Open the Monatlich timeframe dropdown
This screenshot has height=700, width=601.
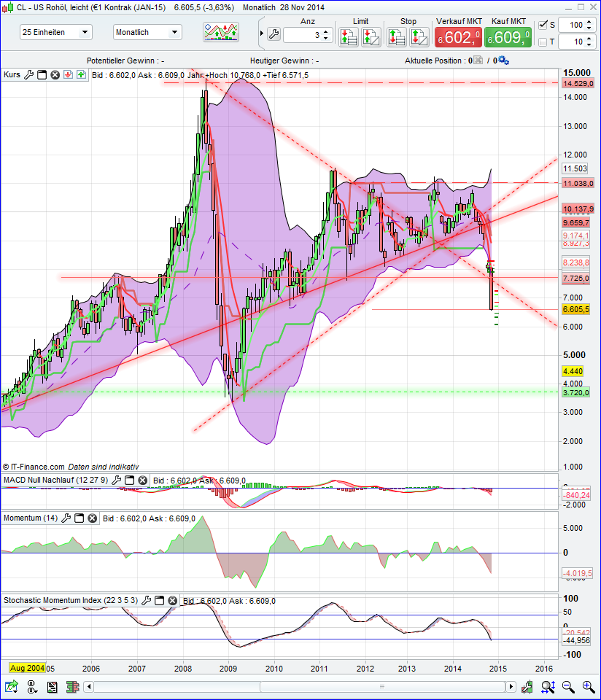(x=146, y=32)
